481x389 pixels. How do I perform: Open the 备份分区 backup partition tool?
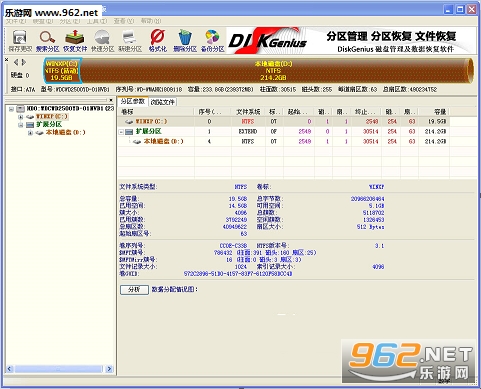[212, 41]
